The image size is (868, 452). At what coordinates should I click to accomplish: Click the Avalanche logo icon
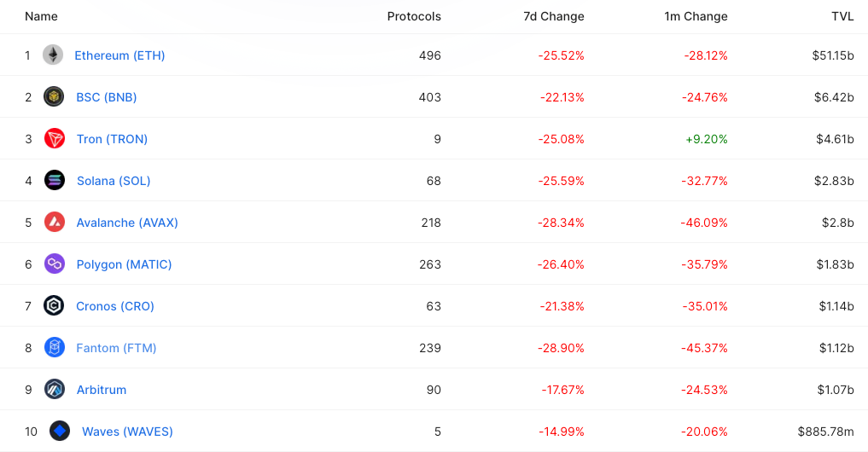click(55, 222)
